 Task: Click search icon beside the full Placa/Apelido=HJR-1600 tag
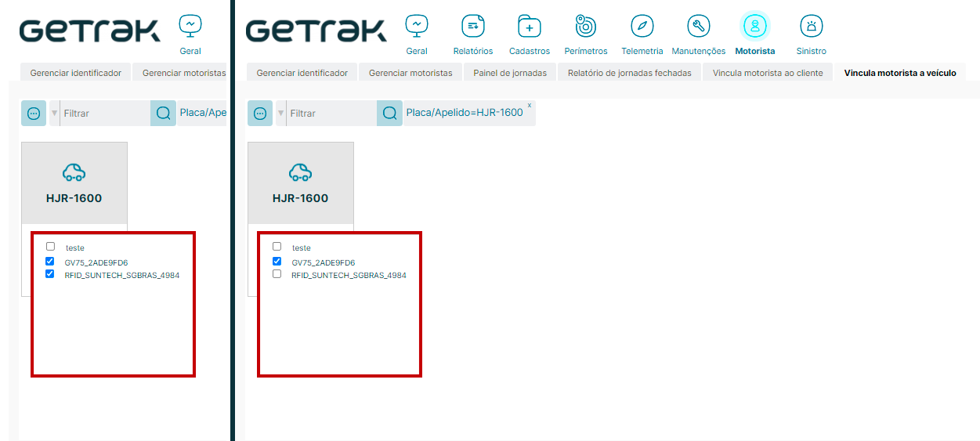(x=389, y=113)
